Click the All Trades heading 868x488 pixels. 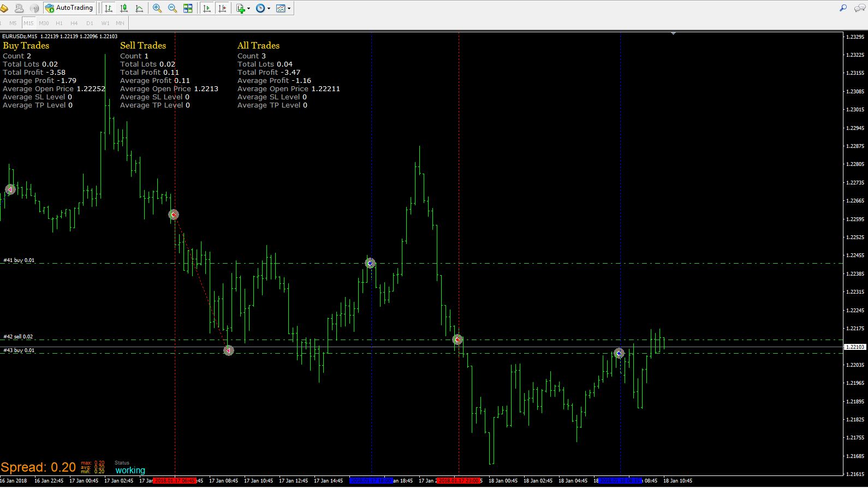click(258, 45)
